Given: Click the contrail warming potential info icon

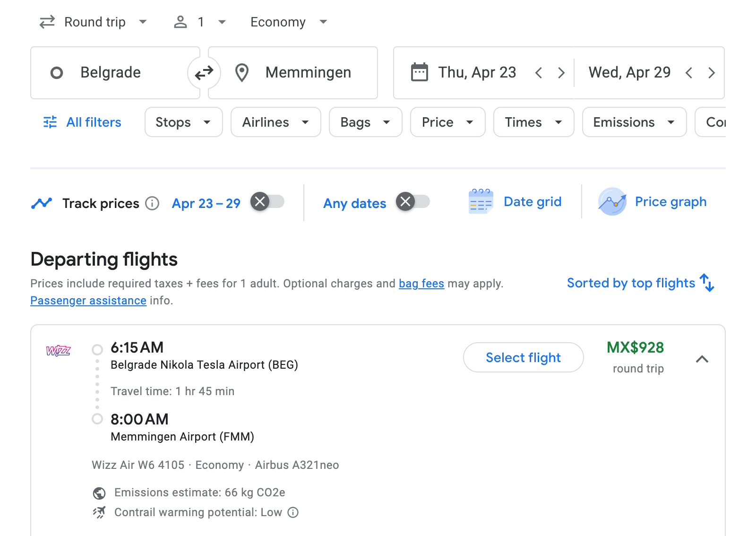Looking at the screenshot, I should 293,512.
